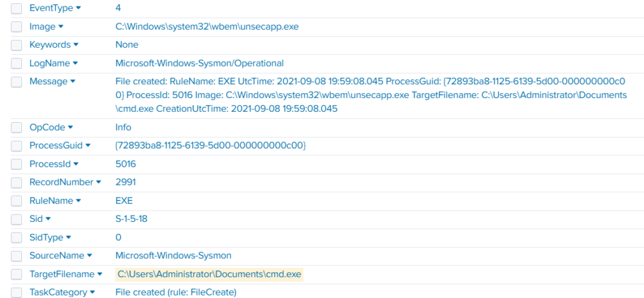The height and width of the screenshot is (298, 644).
Task: Select the Keywords field checkbox
Action: (16, 45)
